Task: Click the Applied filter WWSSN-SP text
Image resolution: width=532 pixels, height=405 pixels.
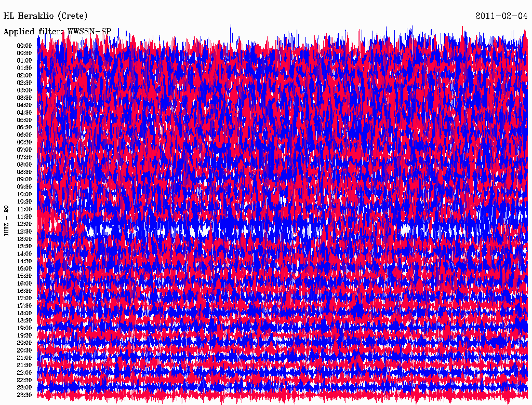Action: (x=57, y=31)
